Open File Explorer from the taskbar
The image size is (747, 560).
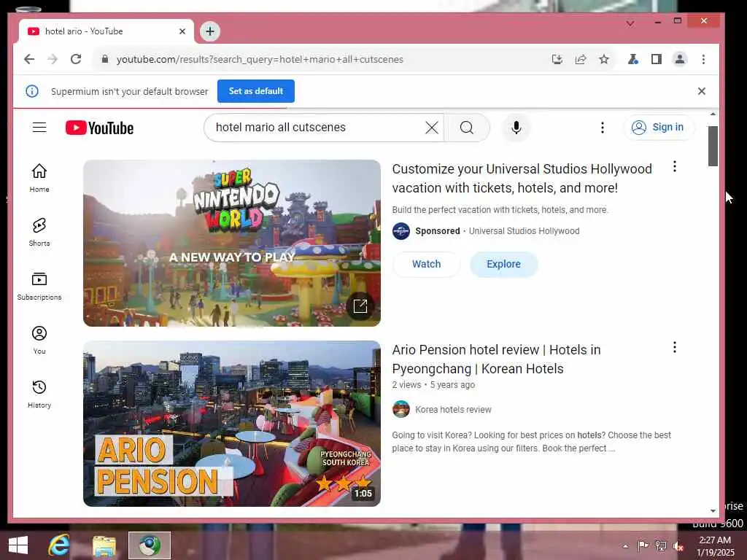coord(104,545)
